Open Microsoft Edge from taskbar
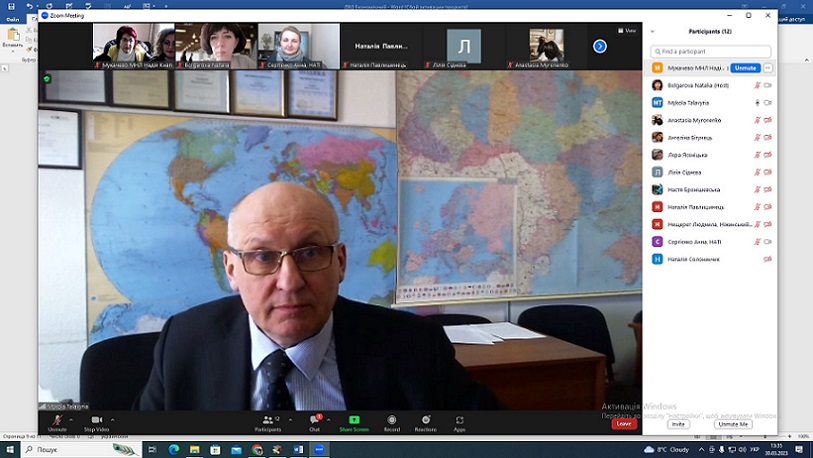This screenshot has height=458, width=813. (174, 450)
